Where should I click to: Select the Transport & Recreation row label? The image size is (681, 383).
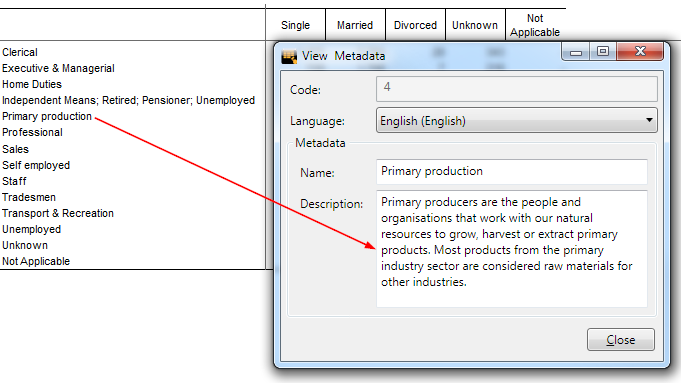click(58, 213)
